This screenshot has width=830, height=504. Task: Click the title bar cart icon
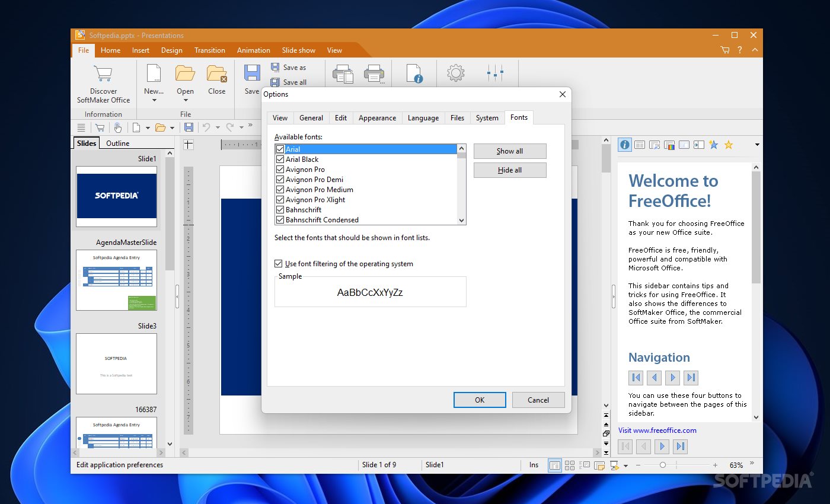point(725,50)
